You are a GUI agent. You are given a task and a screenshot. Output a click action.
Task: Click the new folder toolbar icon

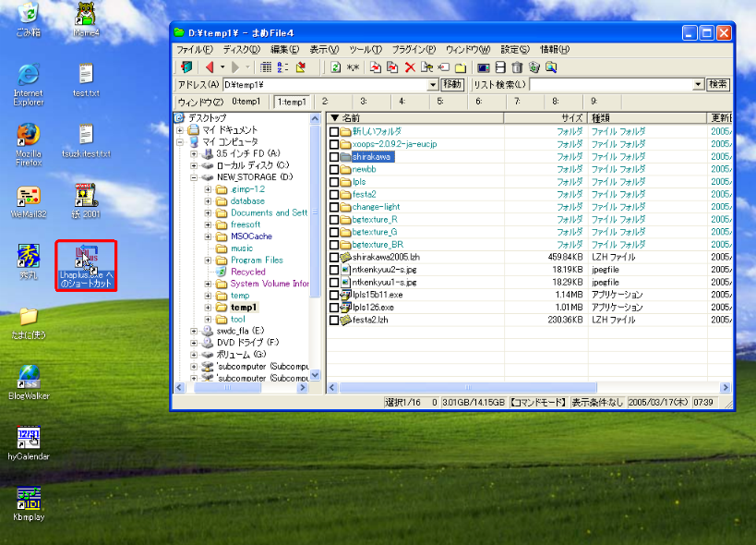[x=459, y=67]
